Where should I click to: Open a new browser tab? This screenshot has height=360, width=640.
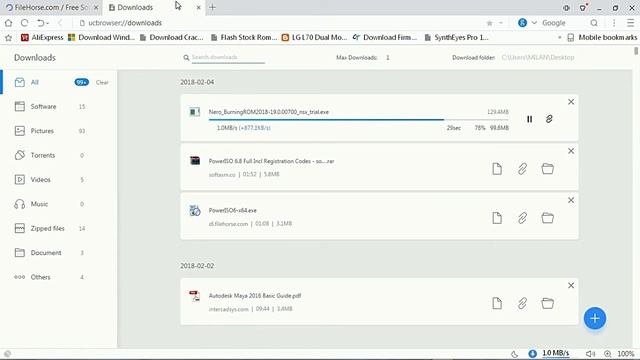click(x=212, y=7)
